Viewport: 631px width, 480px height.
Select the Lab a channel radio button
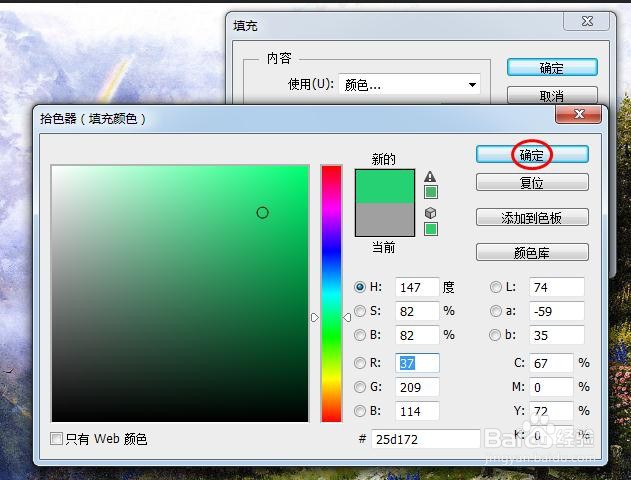495,311
